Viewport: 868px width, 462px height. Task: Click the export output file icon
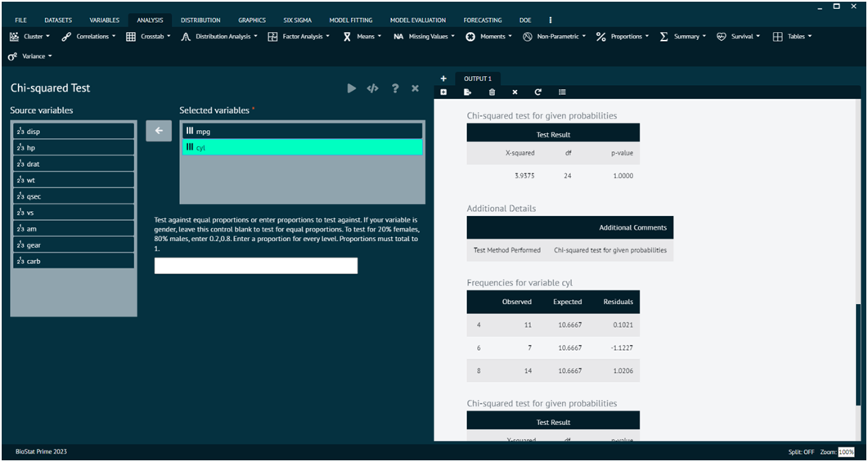467,92
